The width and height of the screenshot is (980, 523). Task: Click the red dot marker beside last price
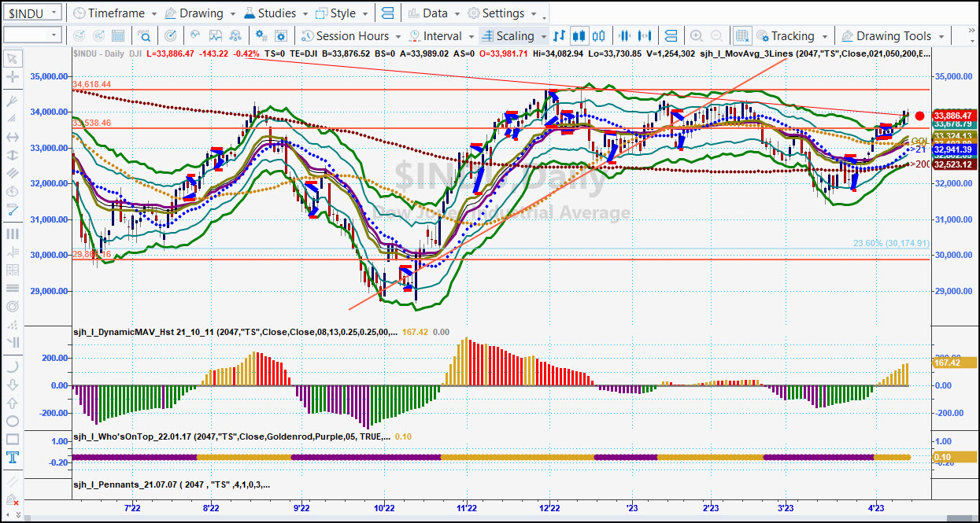[919, 116]
